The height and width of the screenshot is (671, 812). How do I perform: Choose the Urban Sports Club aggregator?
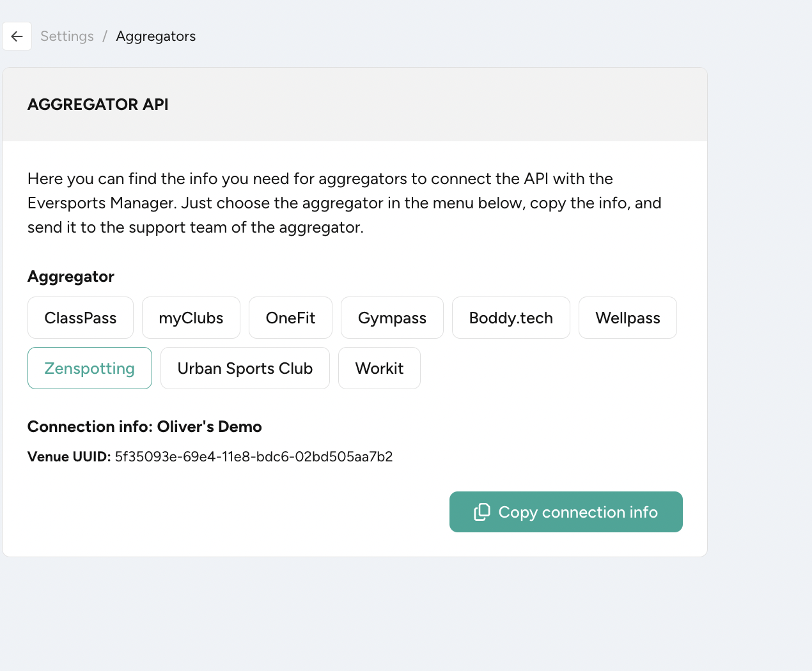[245, 368]
